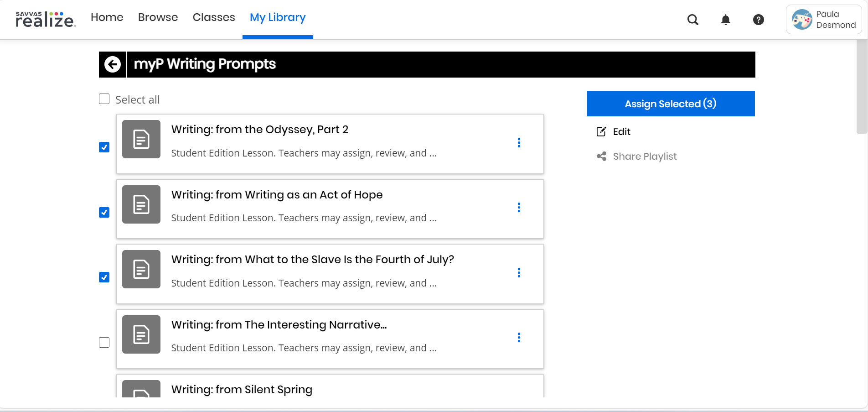Open three-dot menu for Writing as an Act of Hope
868x412 pixels.
point(519,208)
